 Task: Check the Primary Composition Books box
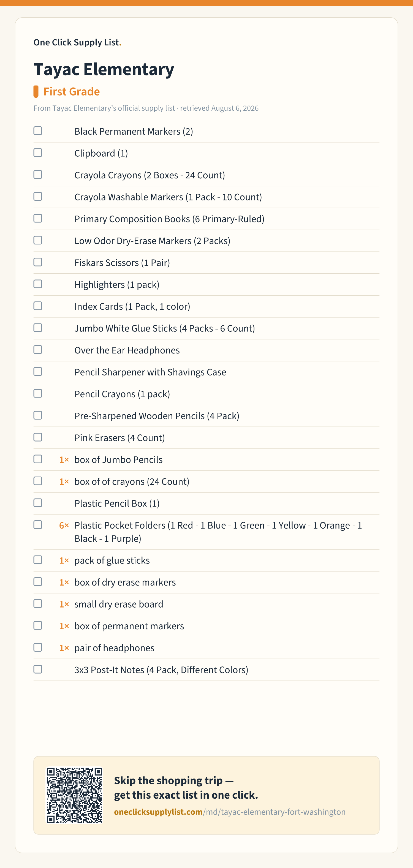pyautogui.click(x=38, y=218)
